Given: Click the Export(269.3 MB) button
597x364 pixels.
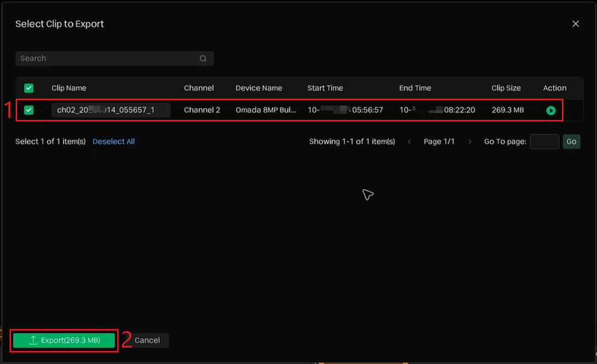Looking at the screenshot, I should click(x=64, y=340).
